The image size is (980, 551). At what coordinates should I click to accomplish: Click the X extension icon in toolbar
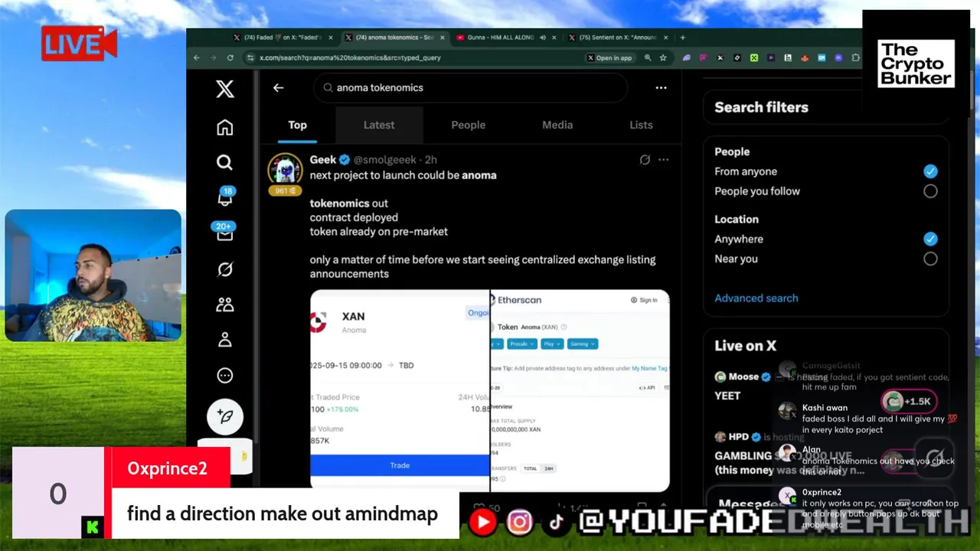point(720,57)
